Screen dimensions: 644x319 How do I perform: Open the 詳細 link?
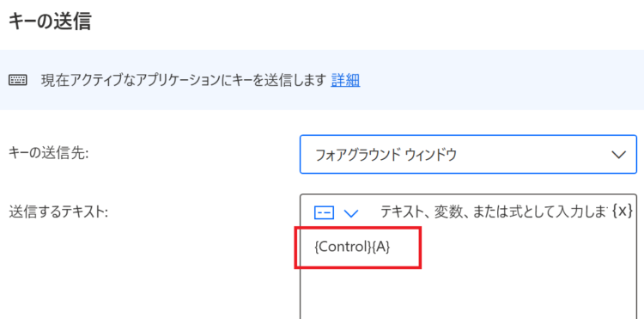[345, 81]
